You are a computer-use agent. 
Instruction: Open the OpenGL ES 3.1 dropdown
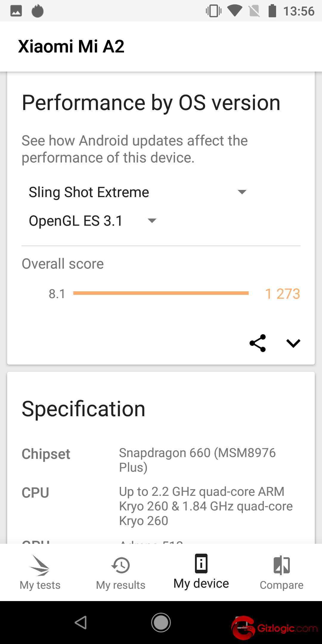tap(92, 221)
